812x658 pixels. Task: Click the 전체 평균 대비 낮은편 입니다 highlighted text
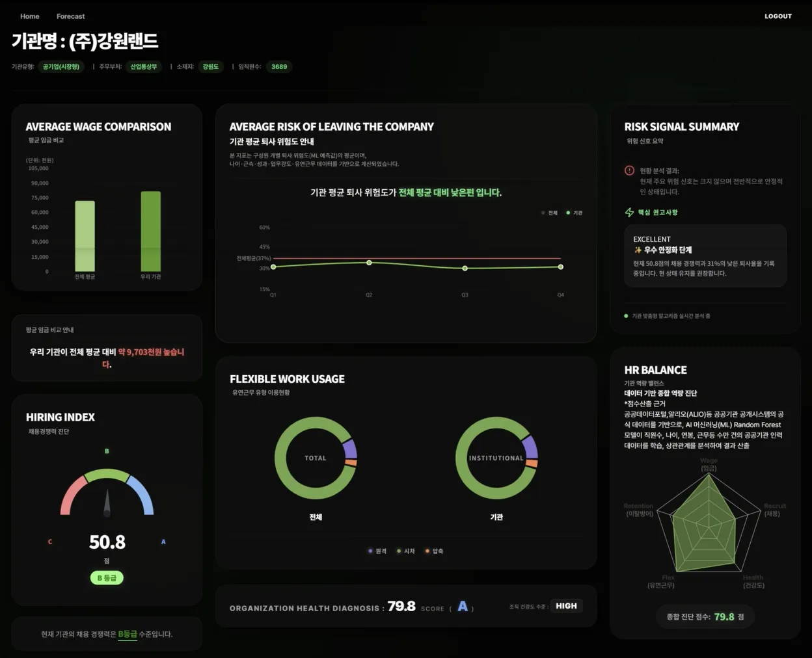[x=450, y=192]
